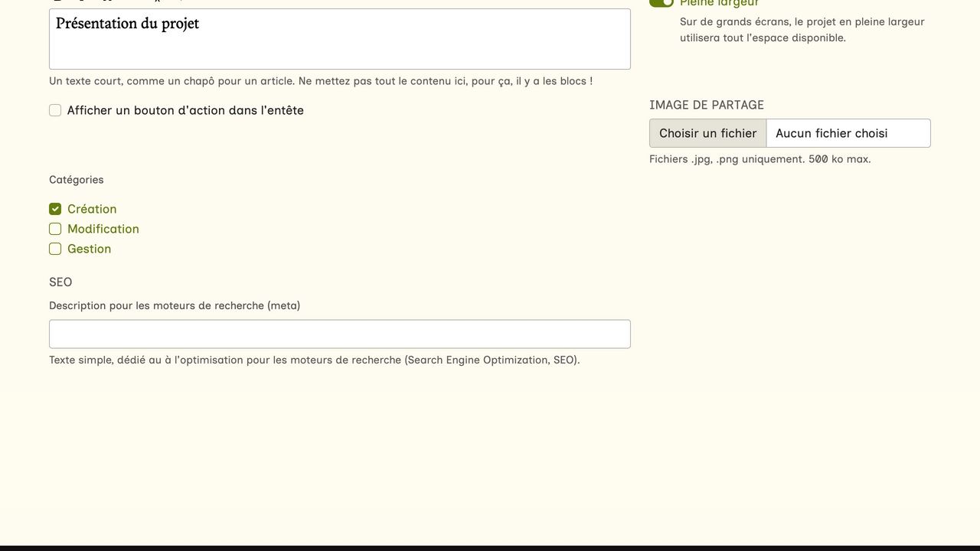
Task: Enable the Gestion category checkbox
Action: 55,249
